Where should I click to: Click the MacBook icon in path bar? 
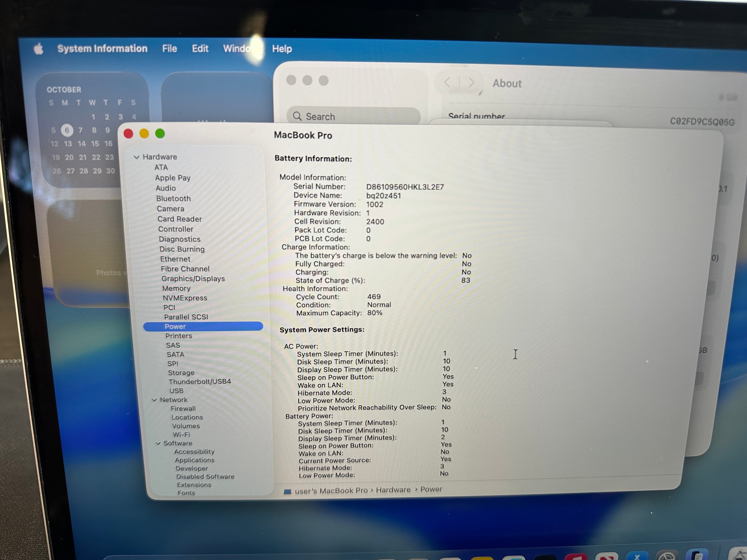click(287, 492)
